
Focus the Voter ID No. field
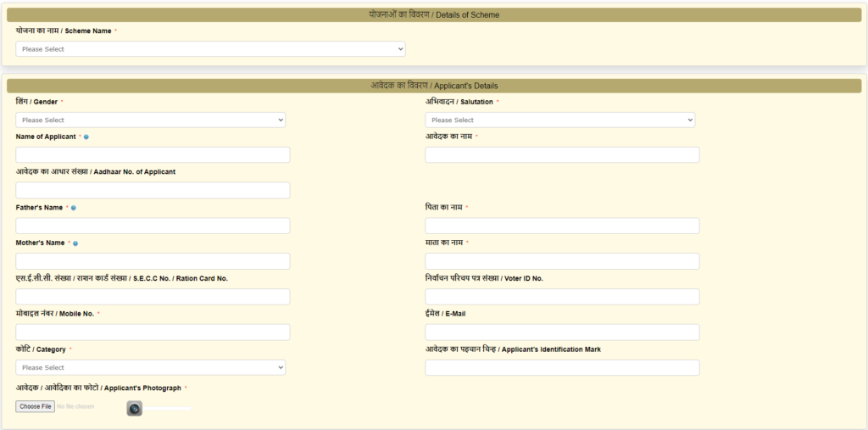point(563,297)
